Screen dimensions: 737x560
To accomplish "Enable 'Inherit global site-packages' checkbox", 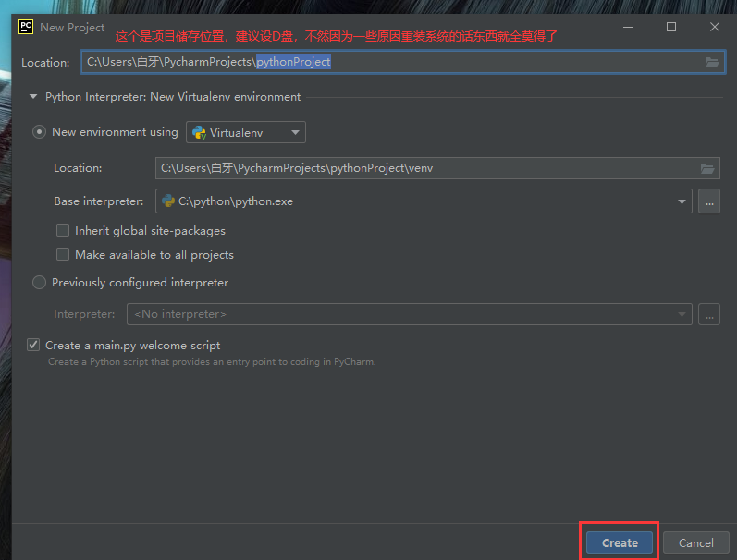I will [x=63, y=230].
